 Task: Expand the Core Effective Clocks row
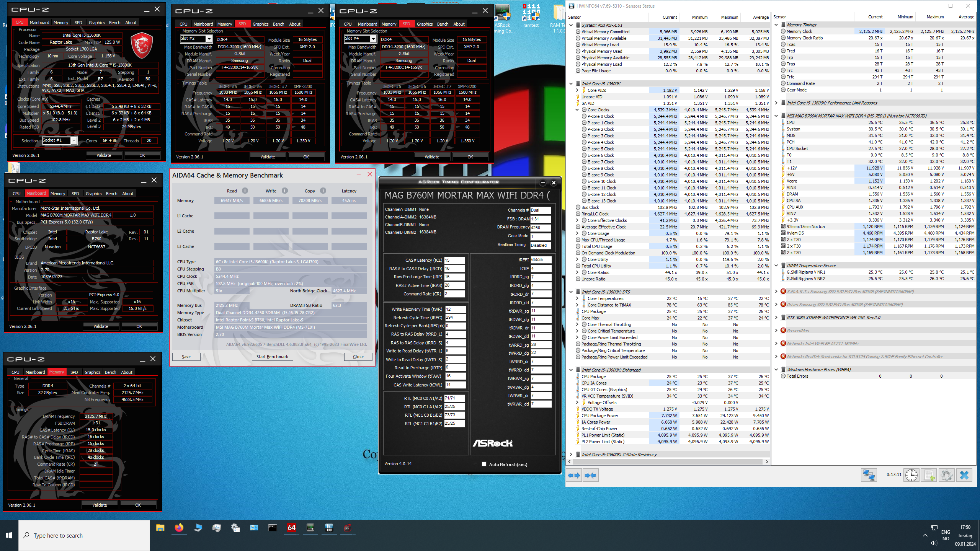pos(577,220)
